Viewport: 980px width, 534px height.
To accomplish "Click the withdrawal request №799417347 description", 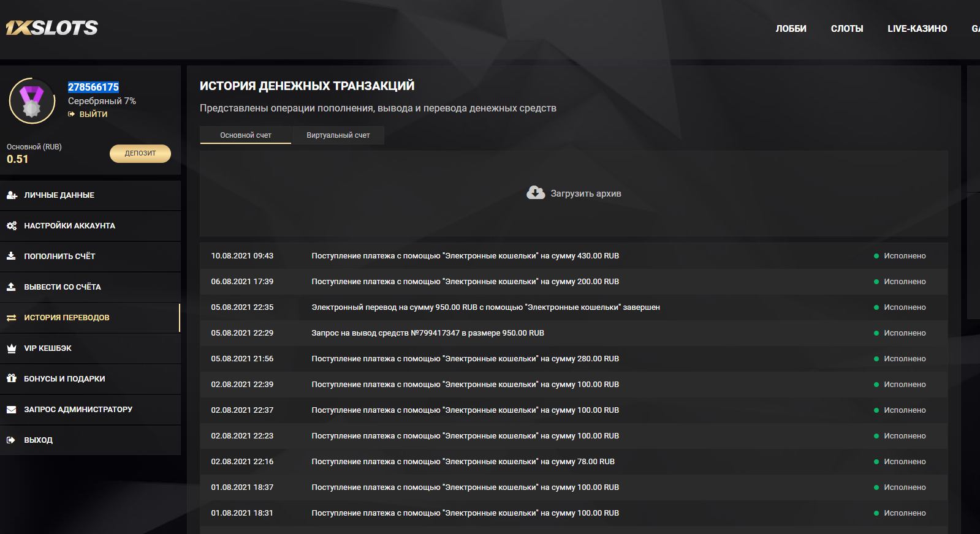I will pos(428,333).
